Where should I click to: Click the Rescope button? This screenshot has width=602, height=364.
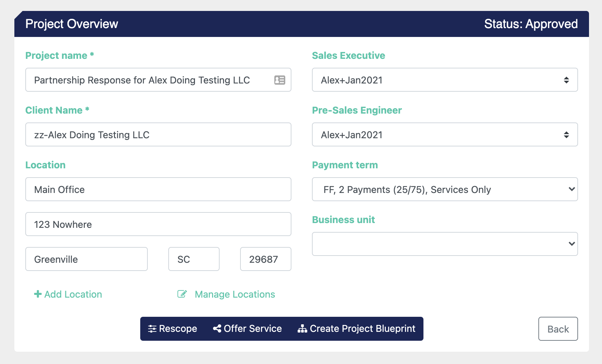click(173, 329)
